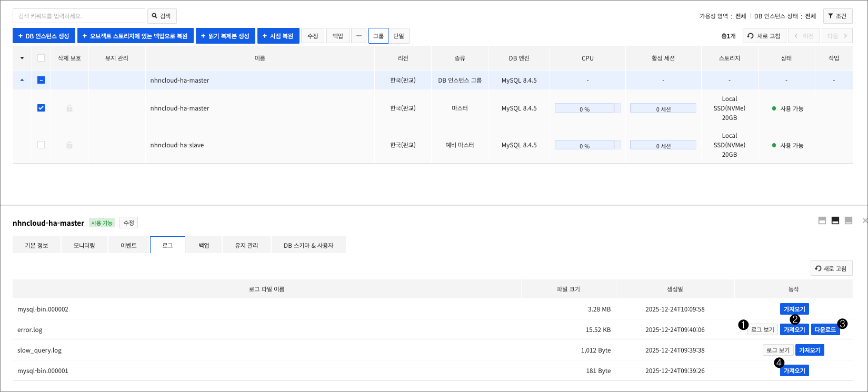This screenshot has height=392, width=868.
Task: Click the 스토리지 column header
Action: click(729, 58)
